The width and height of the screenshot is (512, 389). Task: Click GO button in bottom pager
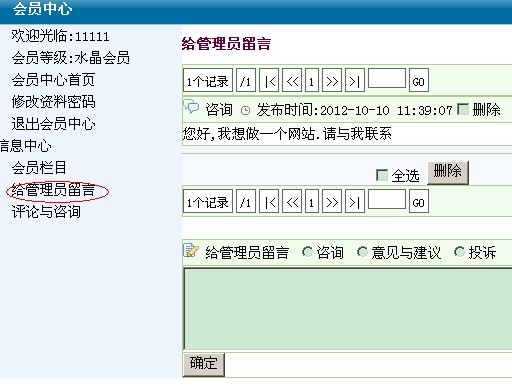pos(419,201)
